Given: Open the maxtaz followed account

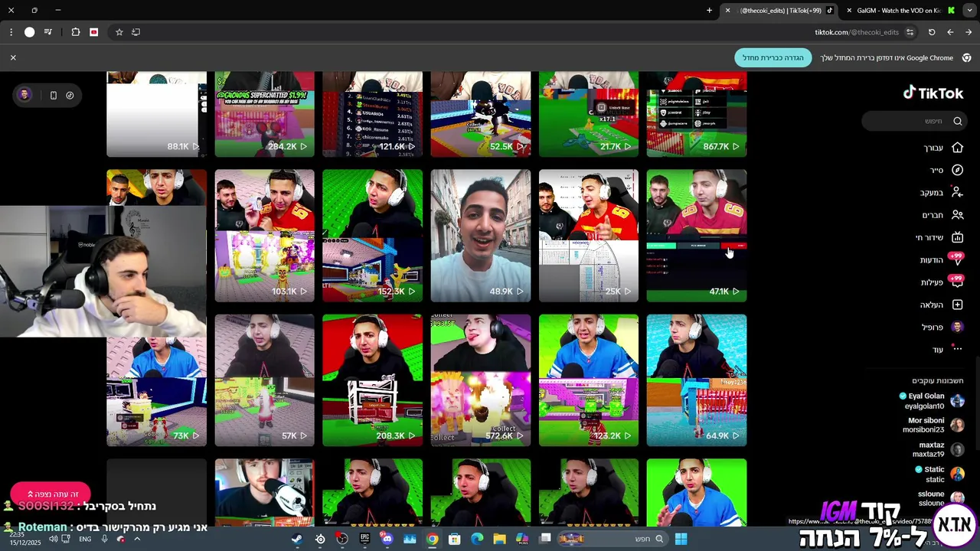Looking at the screenshot, I should point(937,450).
